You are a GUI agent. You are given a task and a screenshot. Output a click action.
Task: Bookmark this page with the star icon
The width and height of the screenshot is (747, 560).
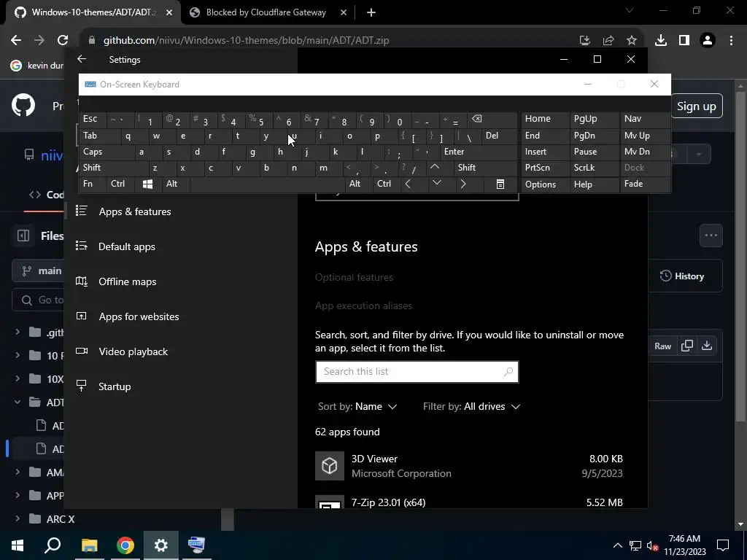coord(632,41)
